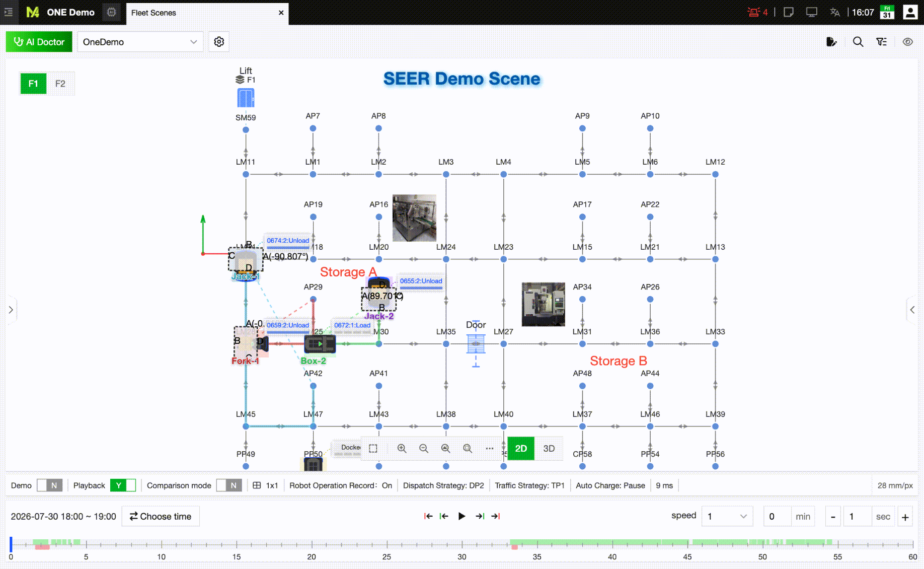Switch to 3D view
The image size is (924, 569).
pyautogui.click(x=549, y=448)
